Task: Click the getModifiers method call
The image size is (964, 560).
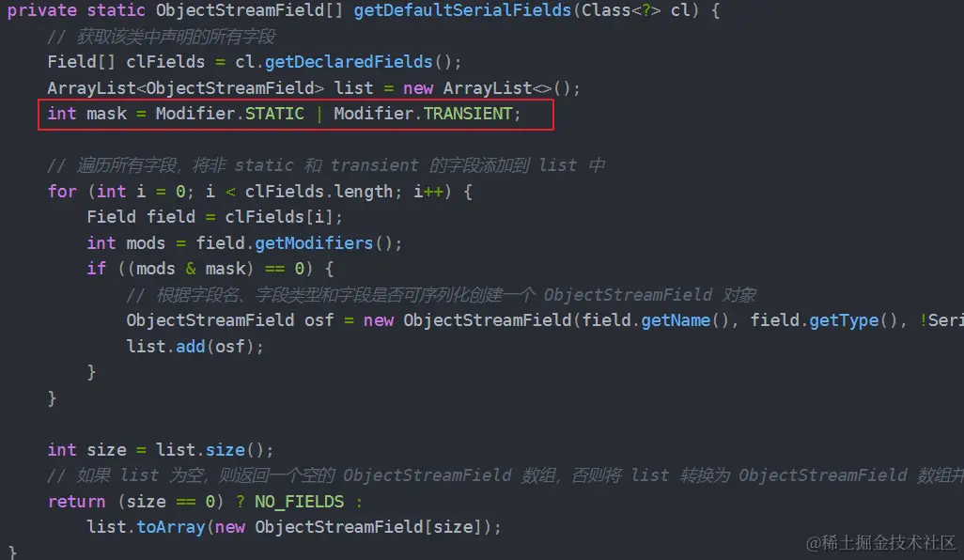Action: (x=314, y=242)
